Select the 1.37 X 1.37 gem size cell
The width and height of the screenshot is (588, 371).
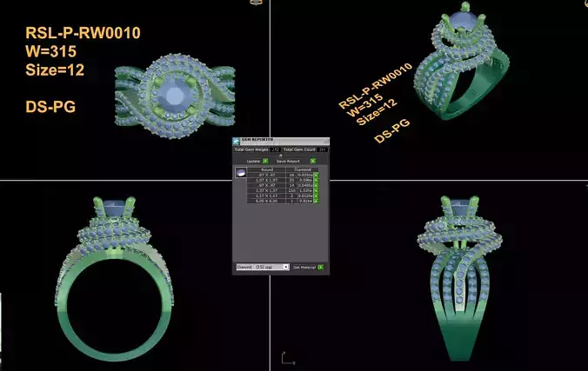click(267, 191)
